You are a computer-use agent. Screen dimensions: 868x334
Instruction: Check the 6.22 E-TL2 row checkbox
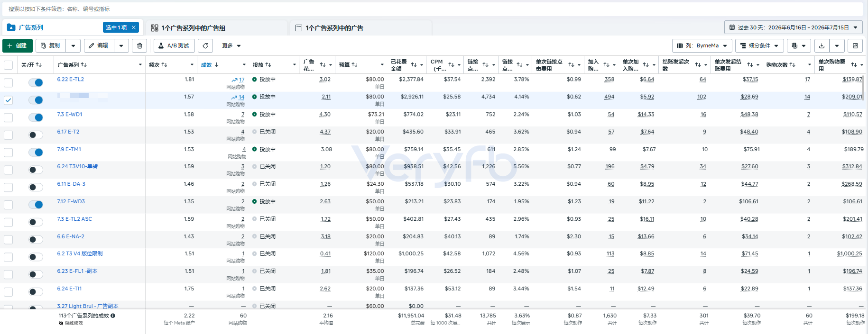[x=8, y=82]
